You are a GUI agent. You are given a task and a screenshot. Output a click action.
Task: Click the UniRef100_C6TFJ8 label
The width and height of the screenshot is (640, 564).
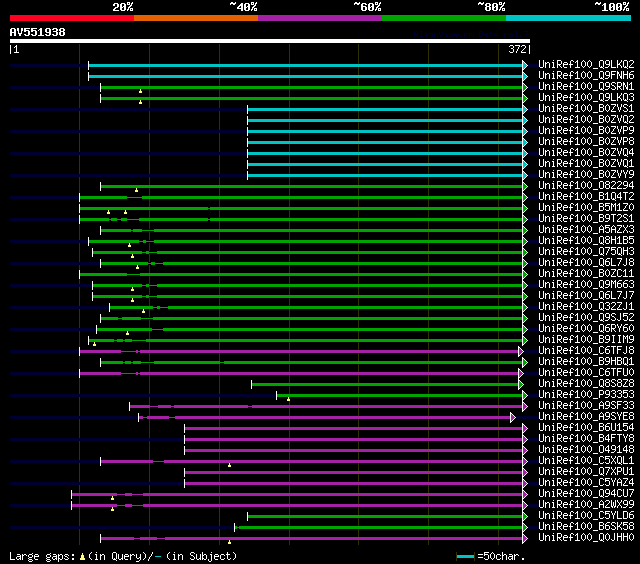[x=586, y=351]
